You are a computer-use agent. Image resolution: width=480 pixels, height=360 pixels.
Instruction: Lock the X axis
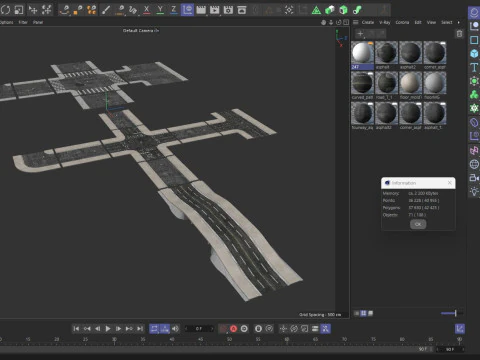point(147,10)
